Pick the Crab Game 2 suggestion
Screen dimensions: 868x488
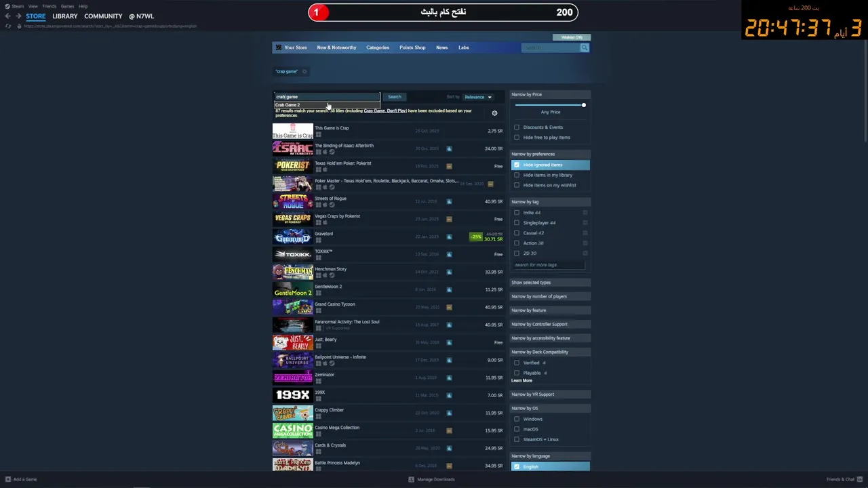(x=327, y=105)
